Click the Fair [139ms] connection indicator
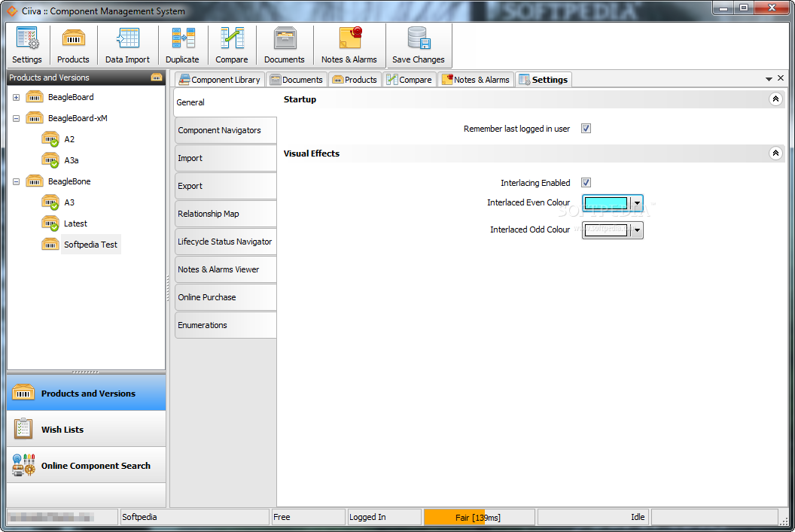This screenshot has height=532, width=795. click(x=479, y=517)
